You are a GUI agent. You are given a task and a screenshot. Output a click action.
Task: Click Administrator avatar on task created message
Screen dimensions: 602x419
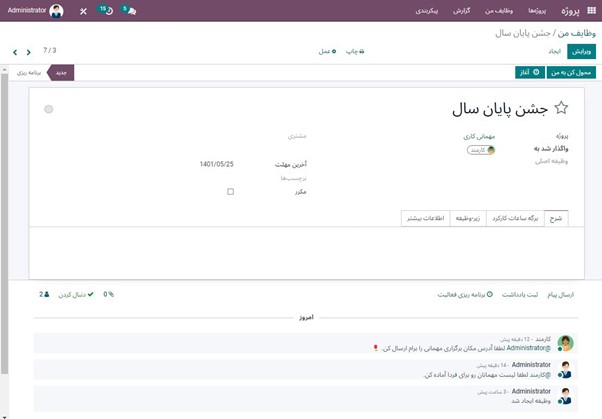pyautogui.click(x=565, y=396)
